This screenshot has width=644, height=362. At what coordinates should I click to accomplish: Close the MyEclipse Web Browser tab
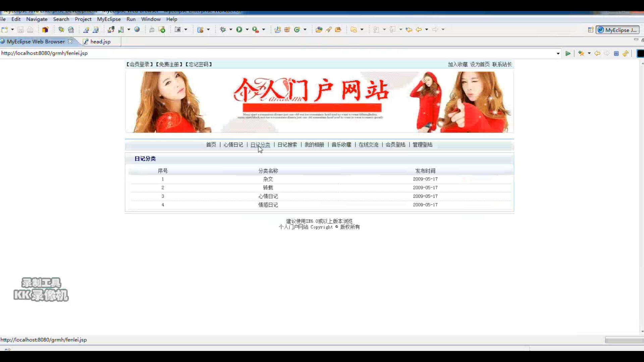coord(70,41)
